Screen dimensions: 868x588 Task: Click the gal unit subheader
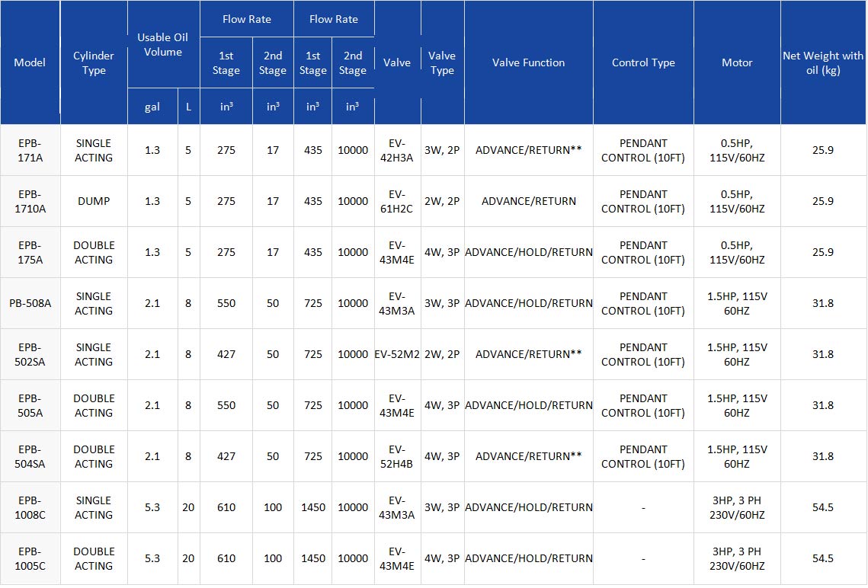[x=152, y=107]
